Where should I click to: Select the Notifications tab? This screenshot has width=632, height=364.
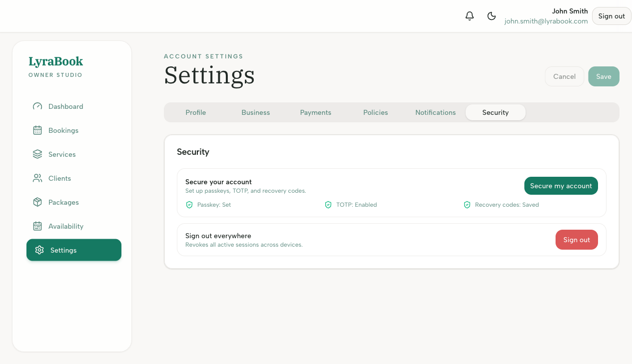coord(435,112)
